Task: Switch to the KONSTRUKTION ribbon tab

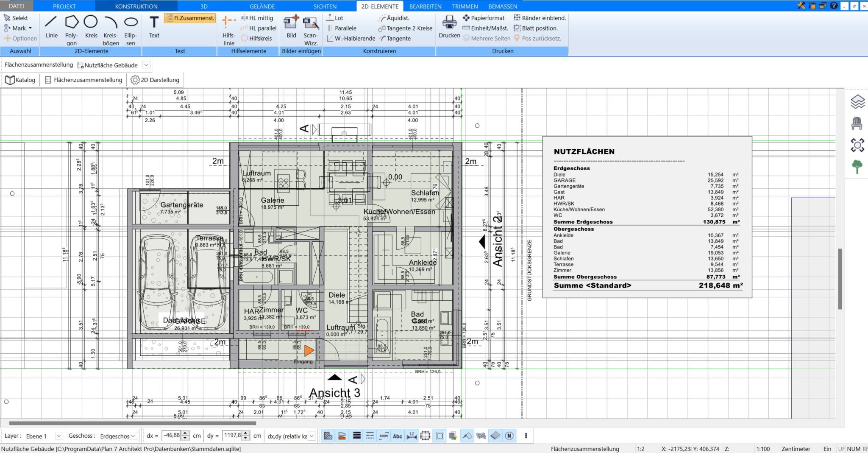Action: tap(136, 6)
